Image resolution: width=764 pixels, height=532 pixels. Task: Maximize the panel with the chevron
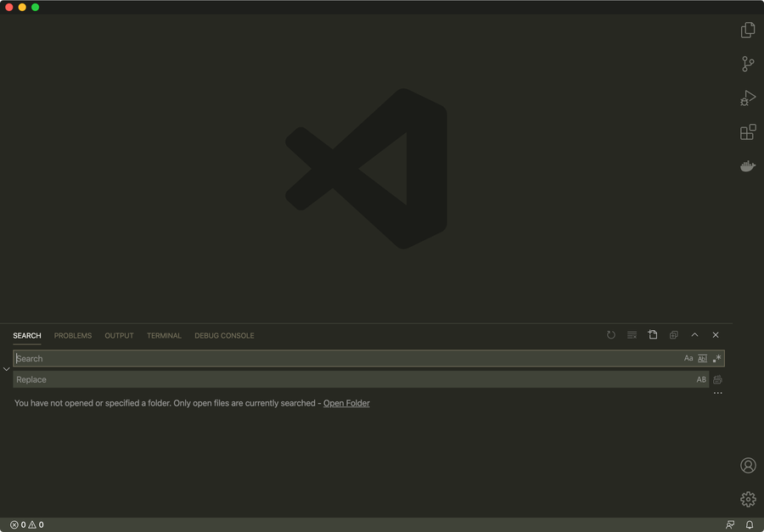[x=694, y=335]
